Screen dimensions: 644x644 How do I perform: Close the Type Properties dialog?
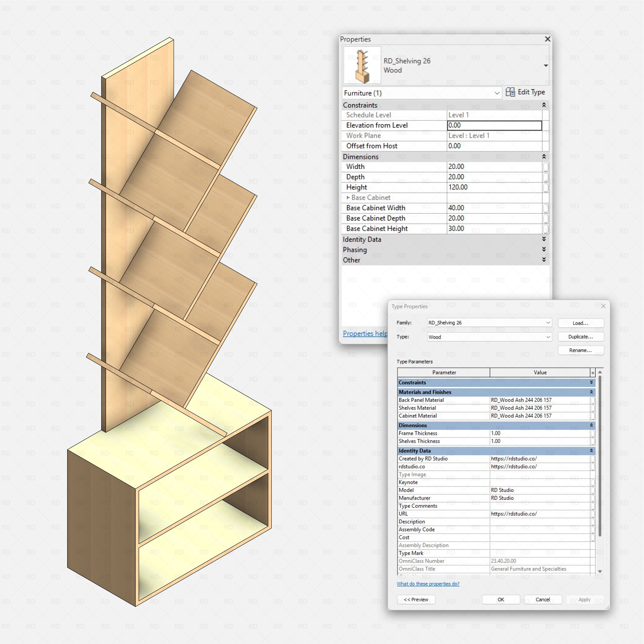(x=603, y=306)
